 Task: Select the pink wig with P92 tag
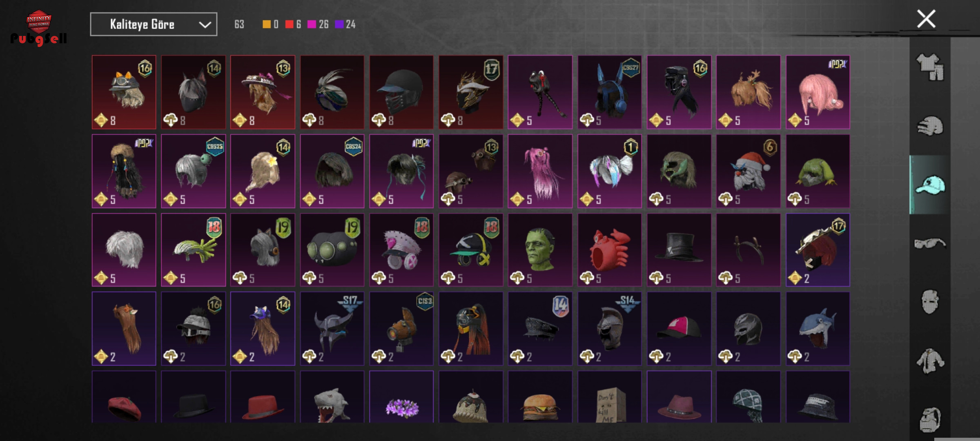(x=817, y=92)
